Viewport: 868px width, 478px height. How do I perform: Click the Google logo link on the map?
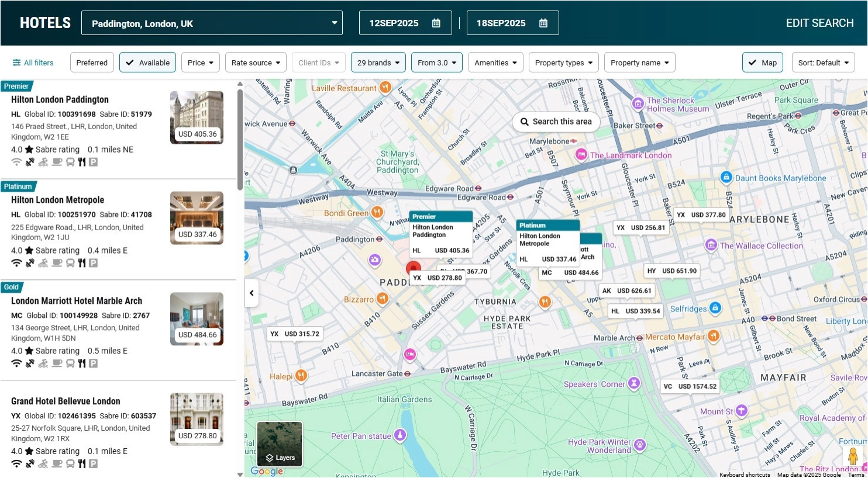pyautogui.click(x=267, y=471)
